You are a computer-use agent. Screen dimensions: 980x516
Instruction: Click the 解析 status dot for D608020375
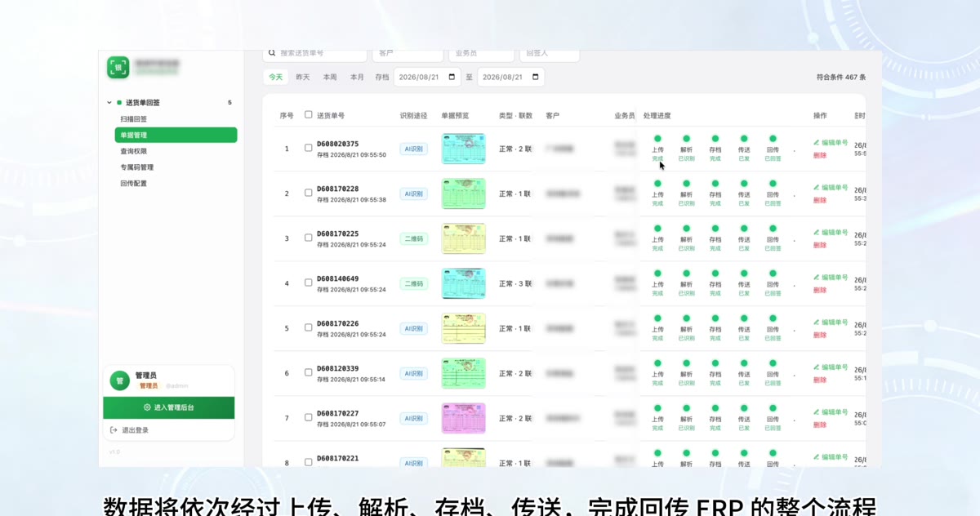[686, 139]
